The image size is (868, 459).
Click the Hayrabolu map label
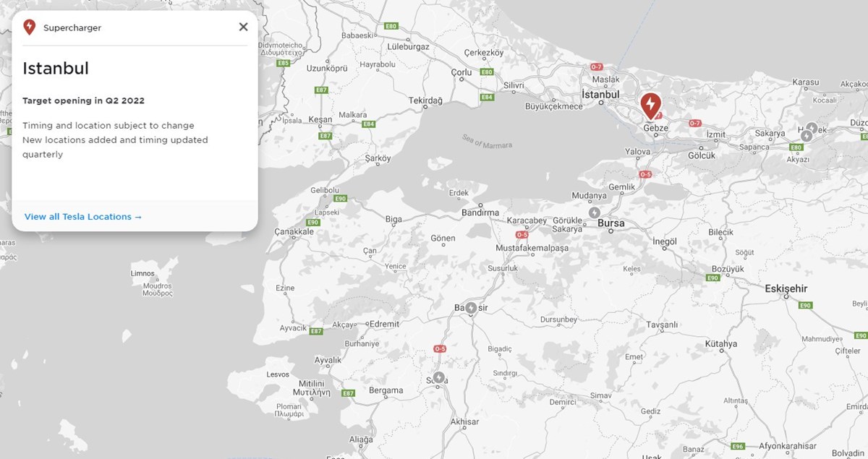click(x=378, y=64)
